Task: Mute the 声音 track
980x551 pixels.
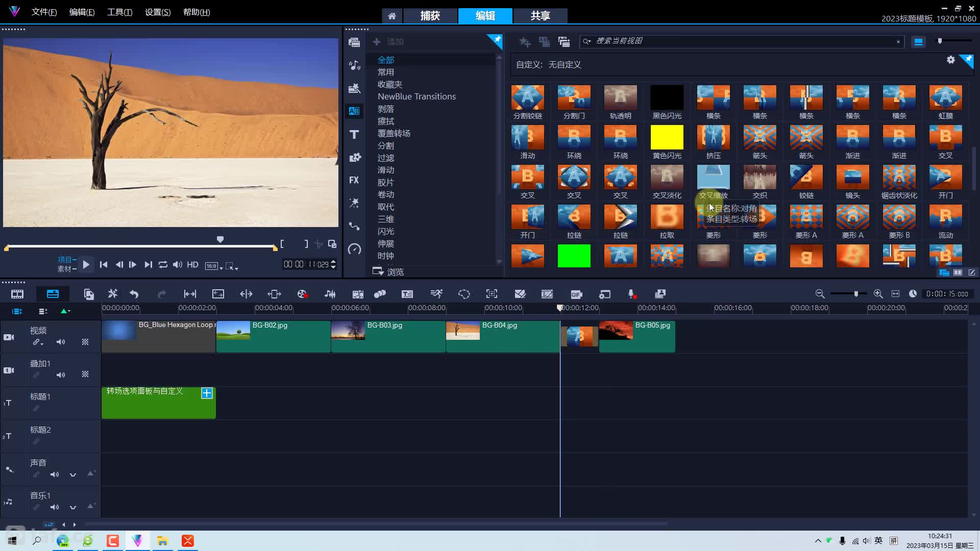Action: click(55, 474)
